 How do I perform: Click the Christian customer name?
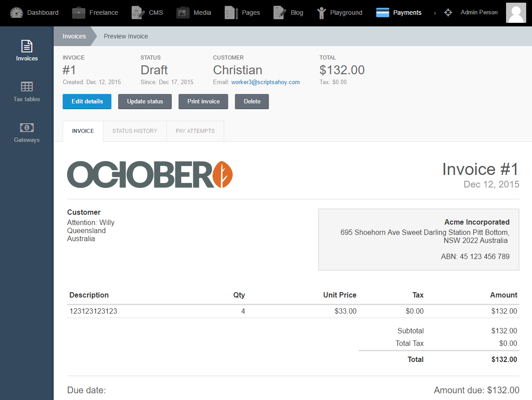click(238, 70)
